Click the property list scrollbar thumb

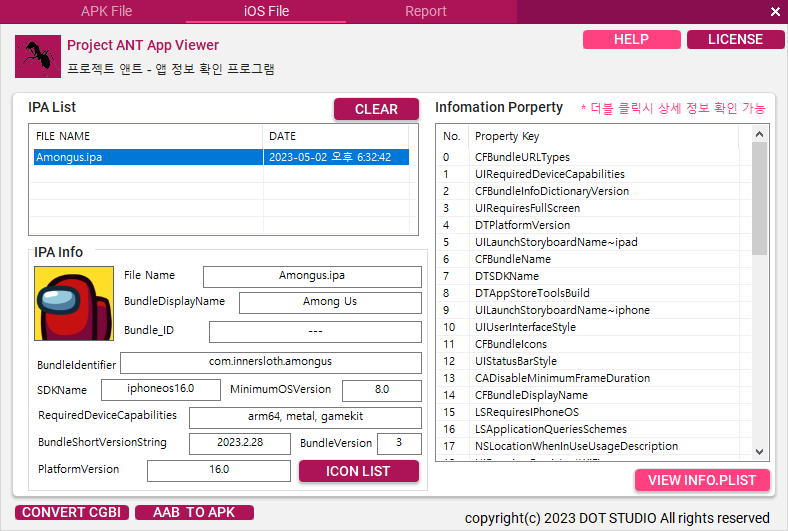tap(759, 198)
